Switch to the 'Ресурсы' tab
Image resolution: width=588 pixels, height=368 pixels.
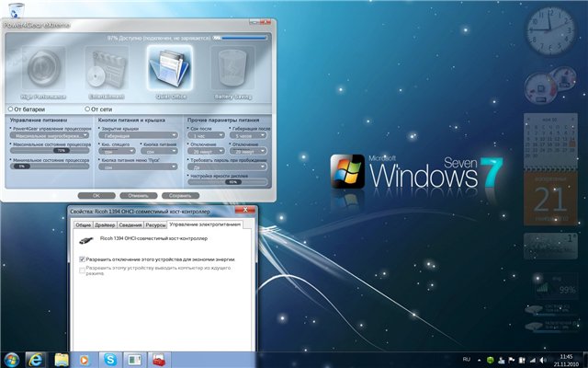155,224
